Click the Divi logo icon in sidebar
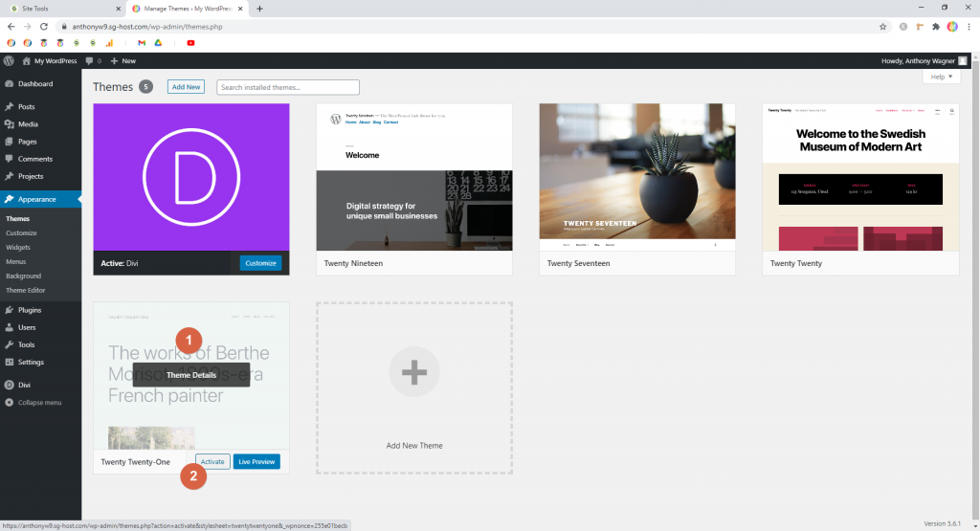The height and width of the screenshot is (531, 980). tap(10, 385)
